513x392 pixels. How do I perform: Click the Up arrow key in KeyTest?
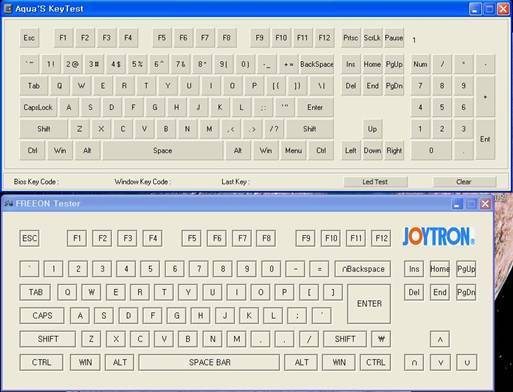point(372,129)
